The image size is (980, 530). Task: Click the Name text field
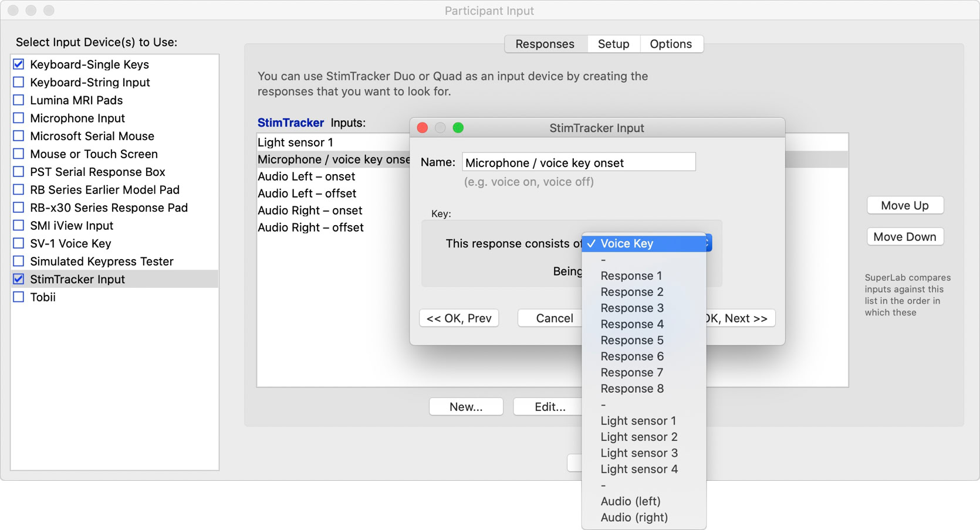578,162
